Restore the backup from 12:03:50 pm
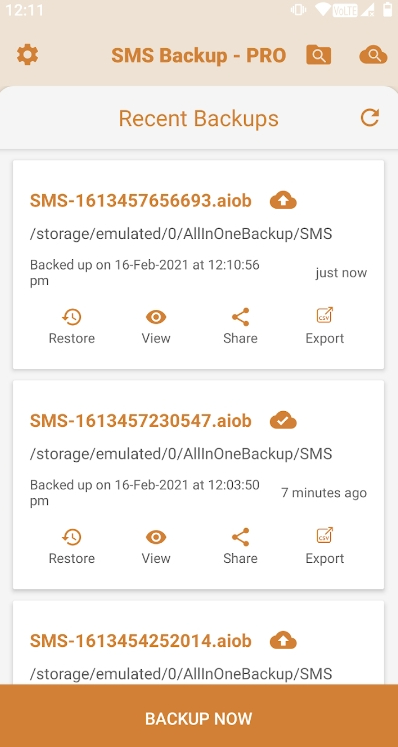 pyautogui.click(x=72, y=546)
